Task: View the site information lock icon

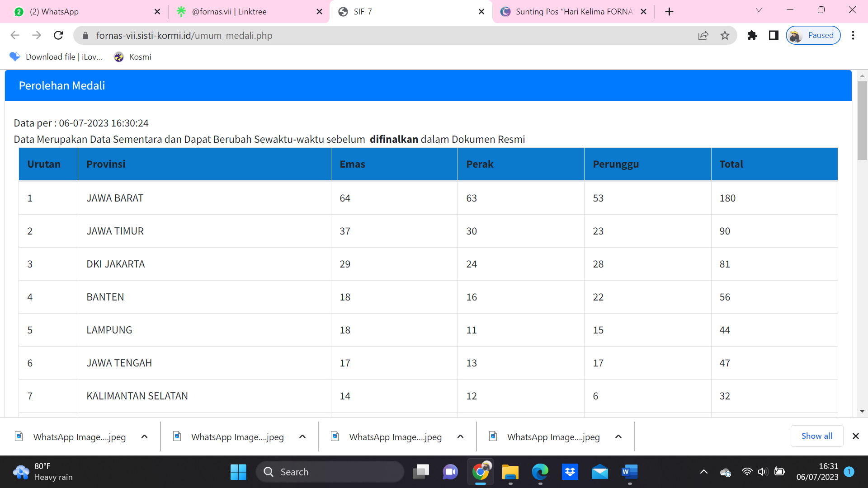Action: (x=85, y=35)
